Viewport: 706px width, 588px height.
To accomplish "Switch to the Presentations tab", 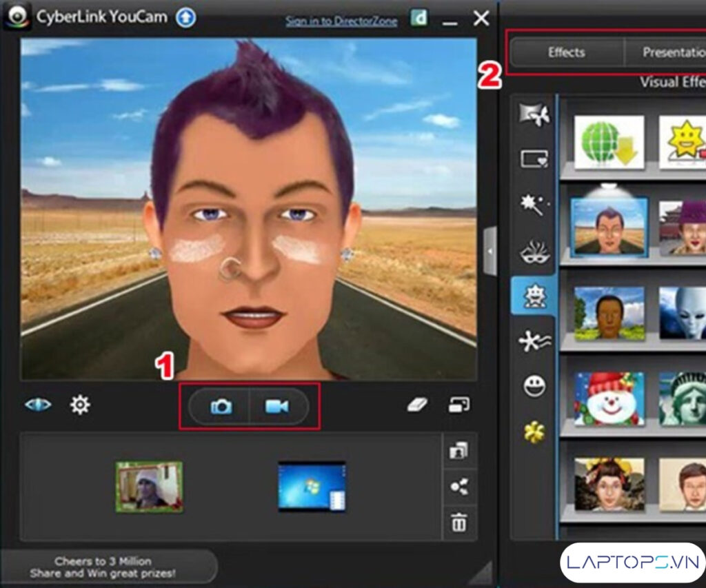I will [x=669, y=52].
